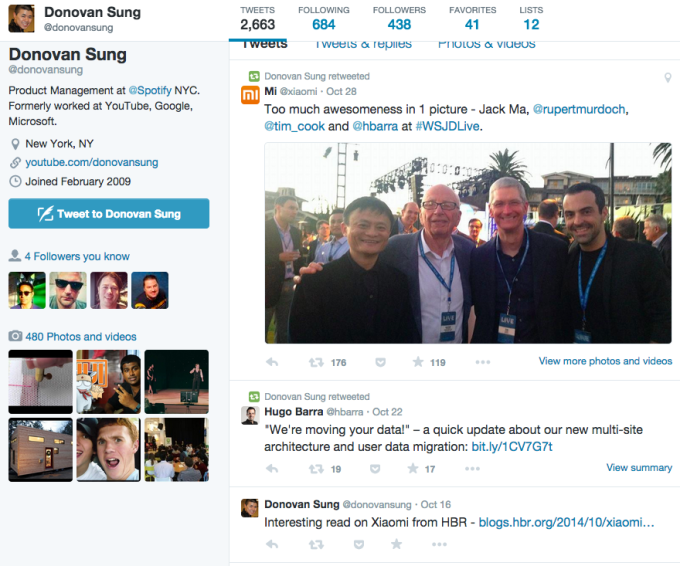Reply to the Mi @xiaomi tweet
680x566 pixels.
[x=272, y=362]
